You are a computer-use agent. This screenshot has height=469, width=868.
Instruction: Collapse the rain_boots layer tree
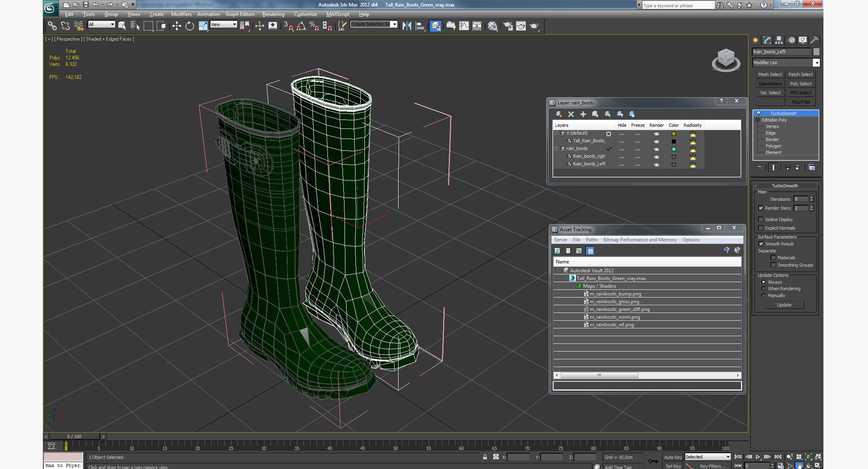click(x=557, y=149)
